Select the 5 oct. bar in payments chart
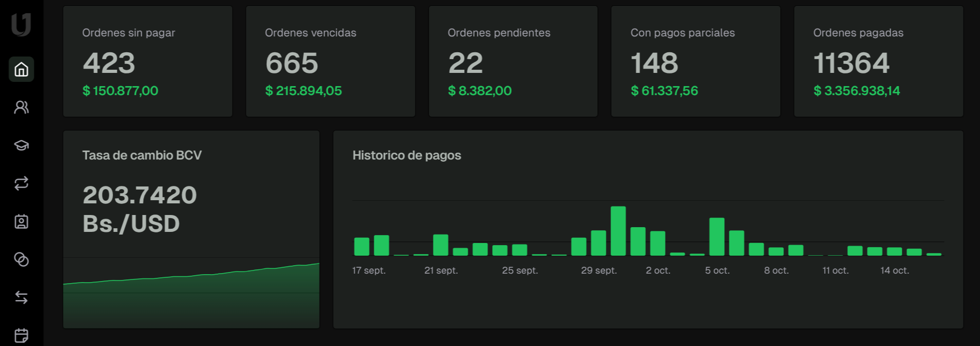 [717, 237]
